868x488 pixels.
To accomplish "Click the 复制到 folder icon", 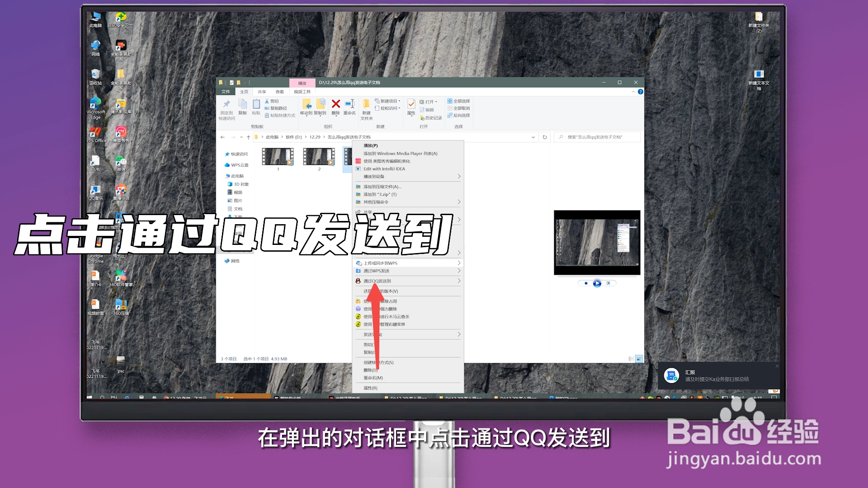I will pos(321,104).
